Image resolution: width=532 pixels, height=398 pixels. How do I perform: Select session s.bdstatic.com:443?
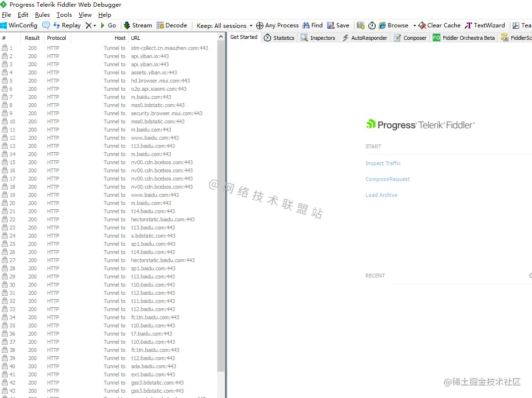(108, 236)
